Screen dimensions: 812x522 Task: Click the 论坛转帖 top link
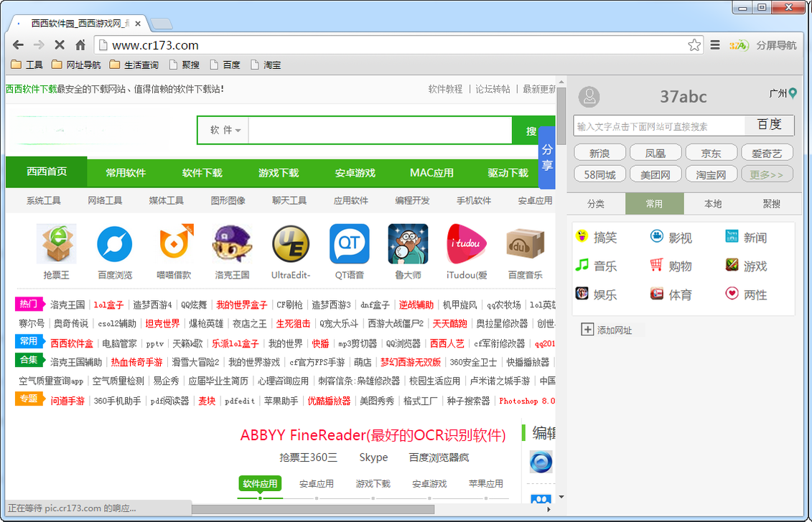point(493,89)
